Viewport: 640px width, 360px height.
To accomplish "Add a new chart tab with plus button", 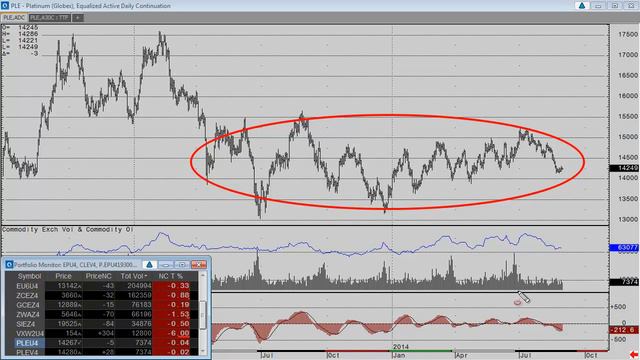I will click(x=78, y=18).
